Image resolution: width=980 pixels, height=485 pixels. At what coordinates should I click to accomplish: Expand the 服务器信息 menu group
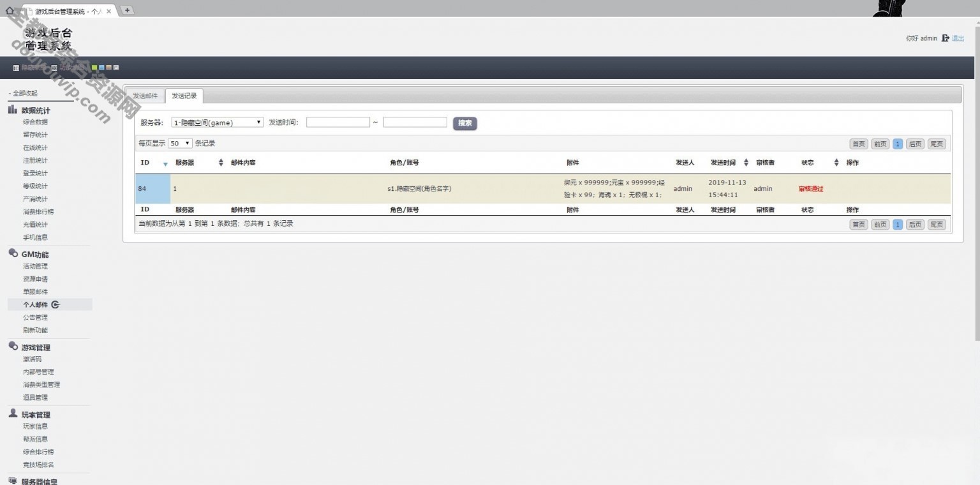click(40, 481)
